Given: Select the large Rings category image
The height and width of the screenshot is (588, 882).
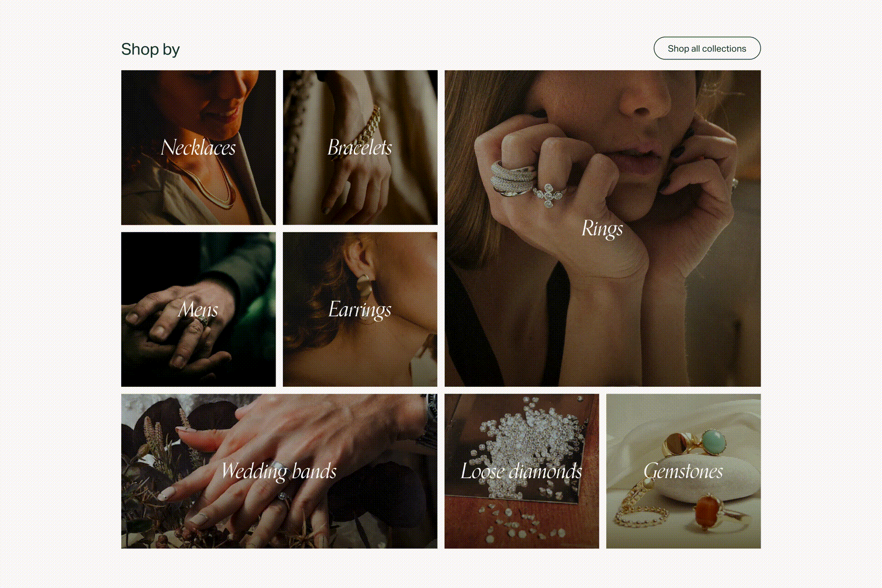Looking at the screenshot, I should (x=603, y=228).
